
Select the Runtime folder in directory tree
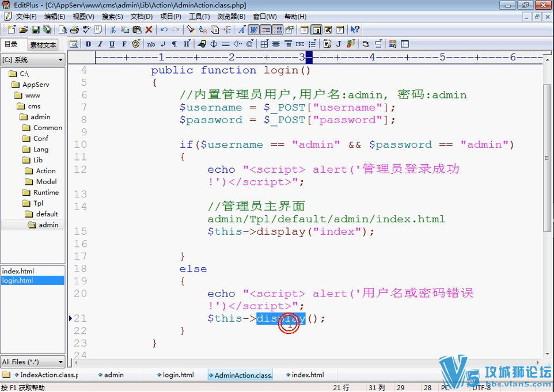coord(46,192)
